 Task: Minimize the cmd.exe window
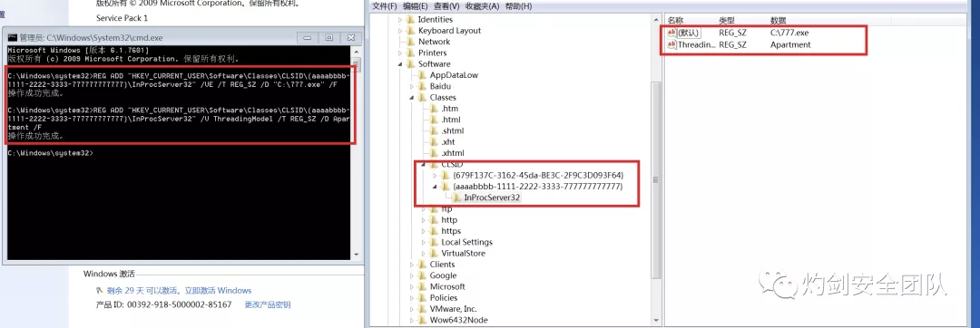coord(307,38)
